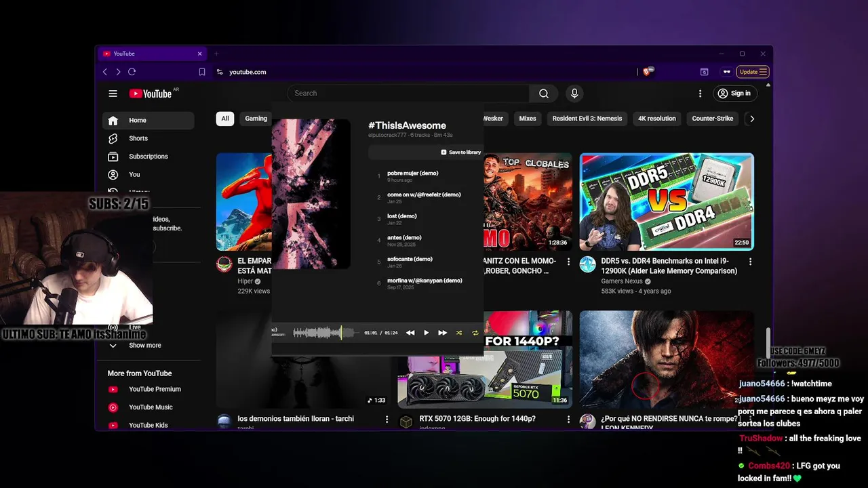The height and width of the screenshot is (488, 868).
Task: Open los demonios también lloran video title
Action: [296, 419]
